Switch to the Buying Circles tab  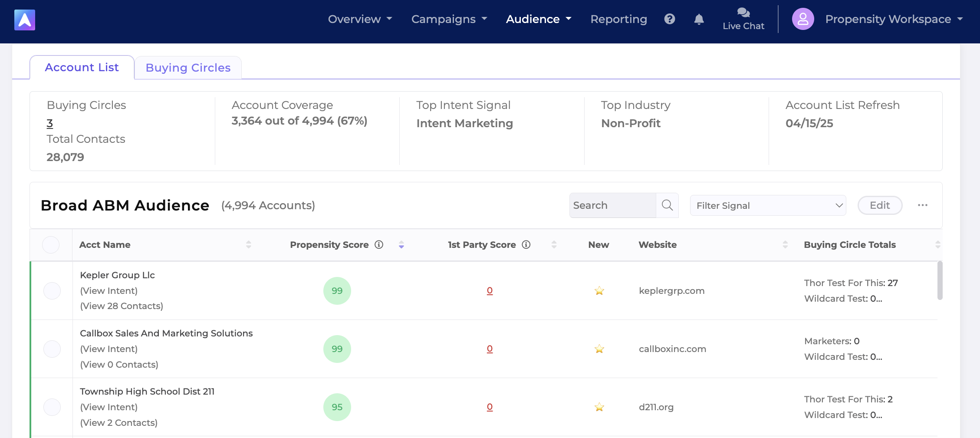point(188,68)
